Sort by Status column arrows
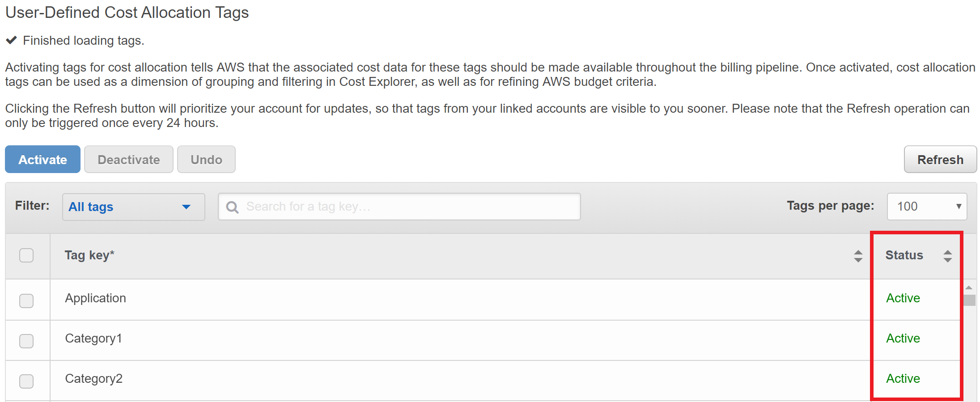 (x=947, y=256)
